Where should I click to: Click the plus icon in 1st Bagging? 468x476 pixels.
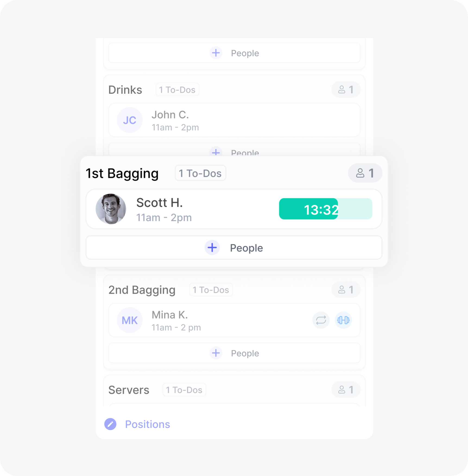point(212,248)
